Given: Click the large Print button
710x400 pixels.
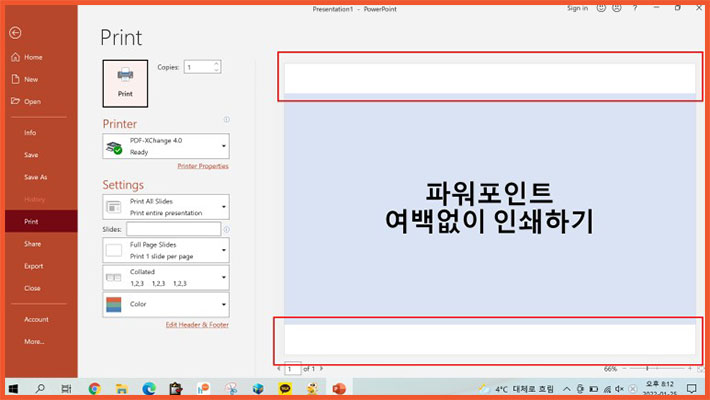Looking at the screenshot, I should pyautogui.click(x=125, y=83).
